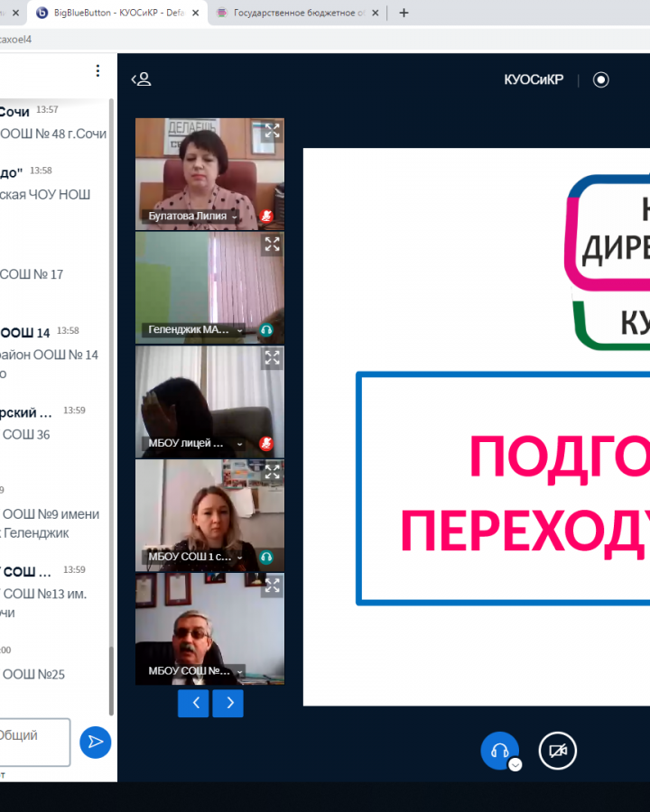The width and height of the screenshot is (650, 812).
Task: Leave audio using headphones button
Action: click(x=499, y=750)
